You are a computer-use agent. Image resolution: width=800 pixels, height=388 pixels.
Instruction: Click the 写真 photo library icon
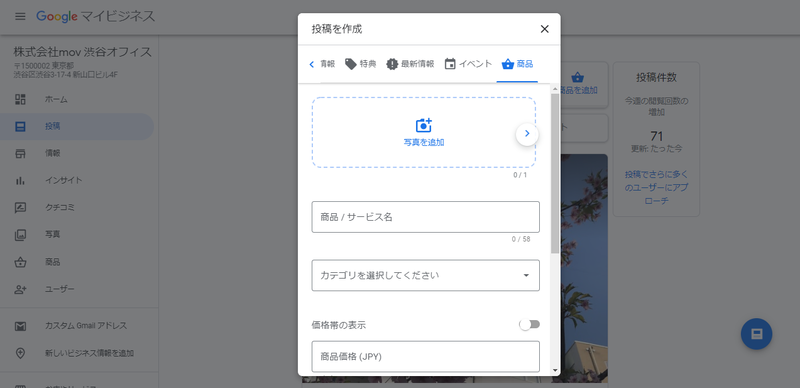point(20,235)
